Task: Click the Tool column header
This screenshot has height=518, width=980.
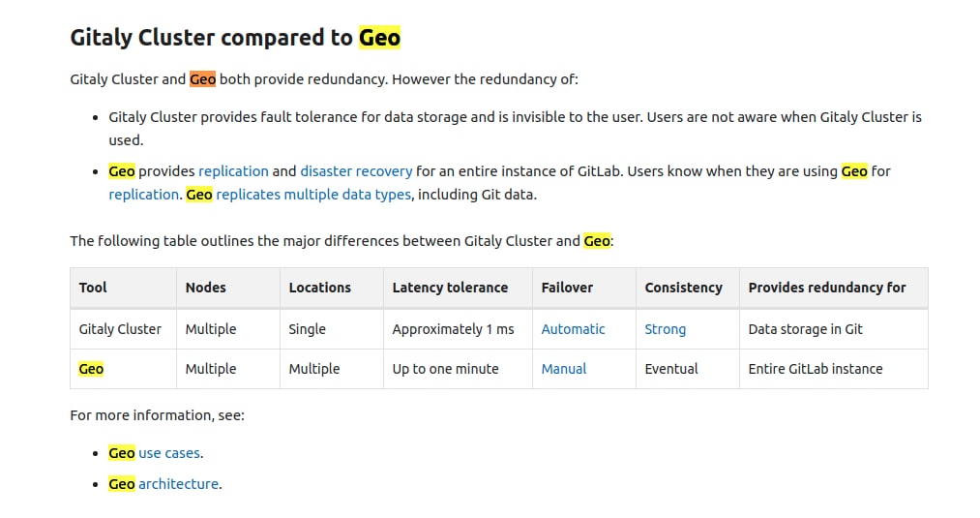Action: coord(123,288)
